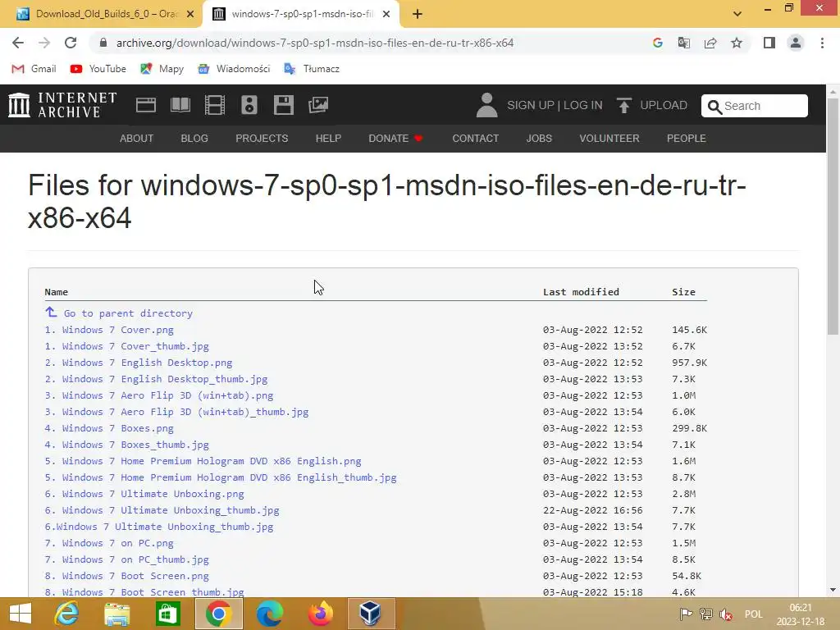This screenshot has width=840, height=630.
Task: Open the Images icon
Action: [x=318, y=105]
